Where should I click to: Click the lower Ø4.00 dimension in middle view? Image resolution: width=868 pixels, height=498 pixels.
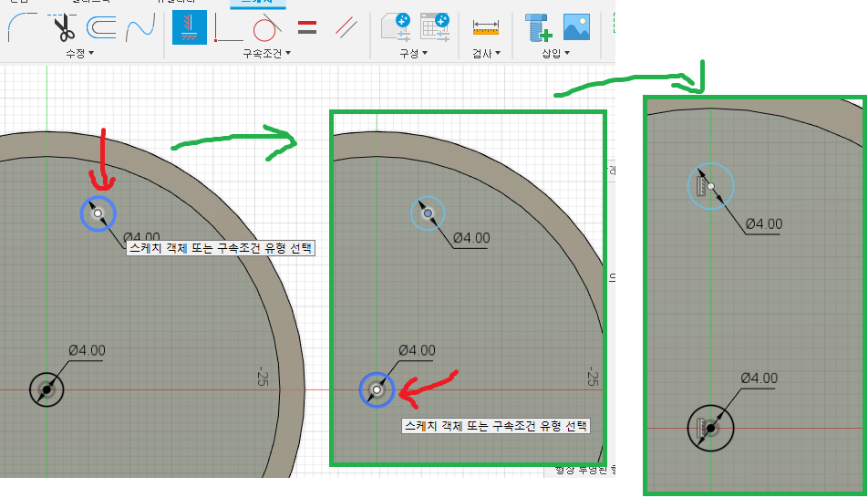pyautogui.click(x=417, y=350)
